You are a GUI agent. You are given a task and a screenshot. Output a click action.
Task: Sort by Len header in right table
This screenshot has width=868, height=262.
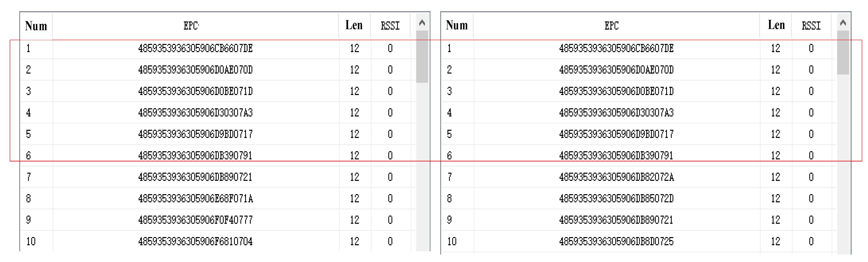(x=776, y=25)
